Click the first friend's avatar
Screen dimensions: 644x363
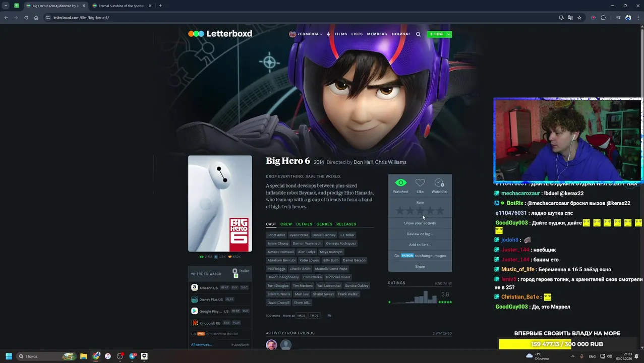point(271,345)
